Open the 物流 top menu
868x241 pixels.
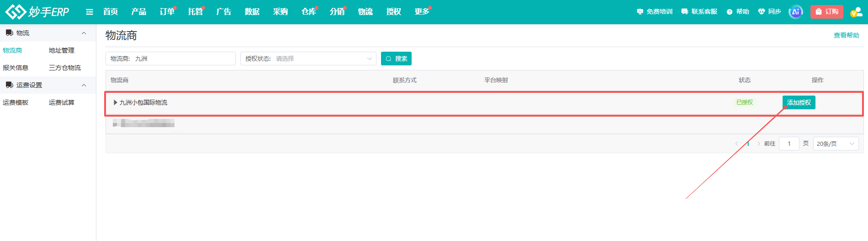[x=365, y=12]
